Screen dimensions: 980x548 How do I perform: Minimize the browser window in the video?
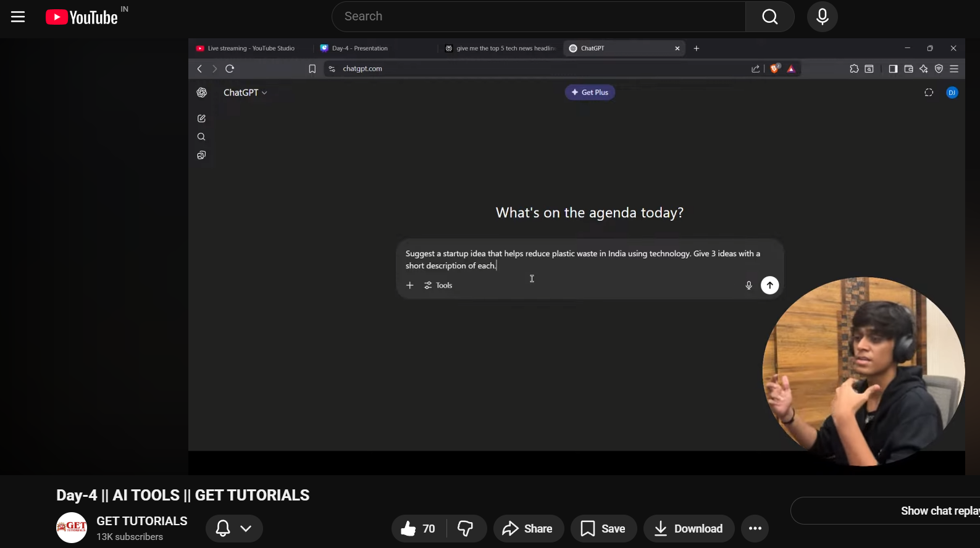(907, 48)
